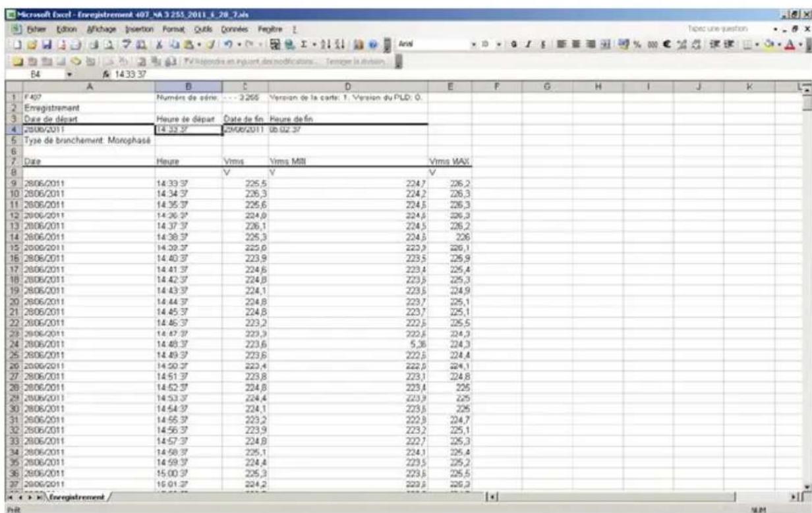Undo the last action
Viewport: 812px width, 513px height.
[227, 44]
